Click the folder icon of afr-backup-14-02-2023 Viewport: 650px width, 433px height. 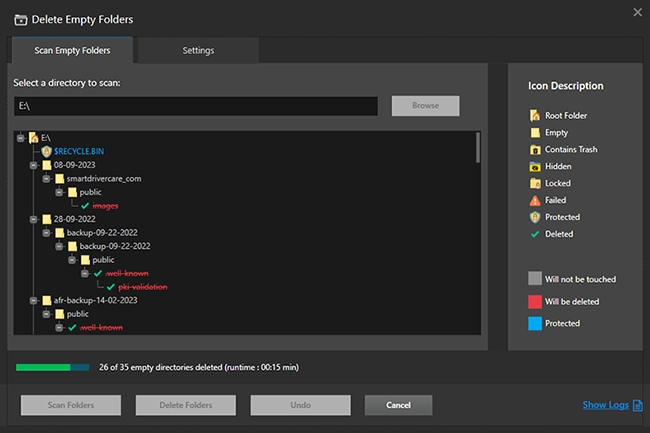[x=46, y=300]
